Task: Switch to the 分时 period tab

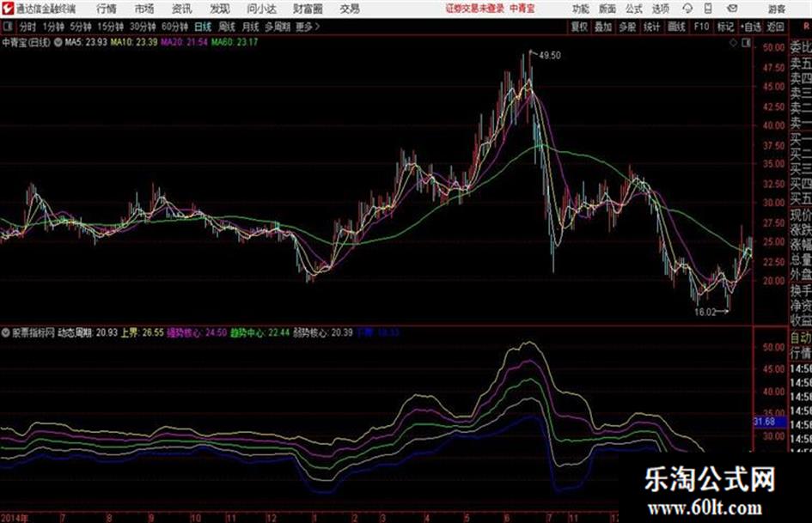Action: (x=28, y=27)
